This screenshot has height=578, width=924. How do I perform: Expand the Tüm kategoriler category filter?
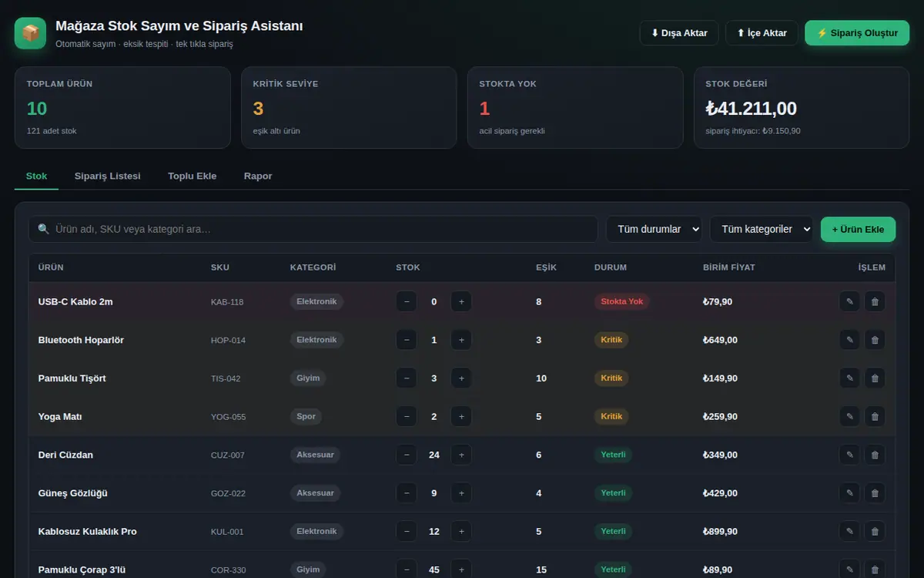click(762, 229)
